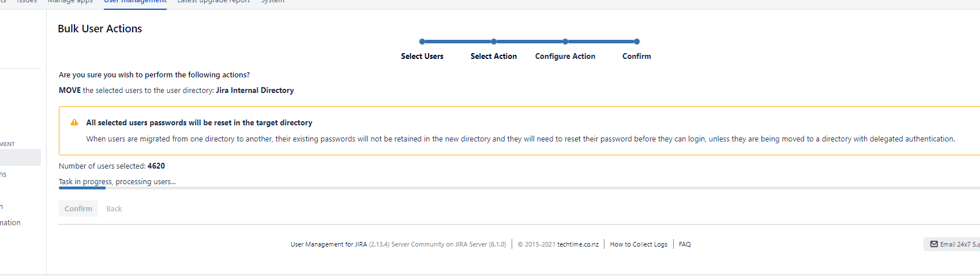
Task: Switch to the System tab
Action: [272, 2]
